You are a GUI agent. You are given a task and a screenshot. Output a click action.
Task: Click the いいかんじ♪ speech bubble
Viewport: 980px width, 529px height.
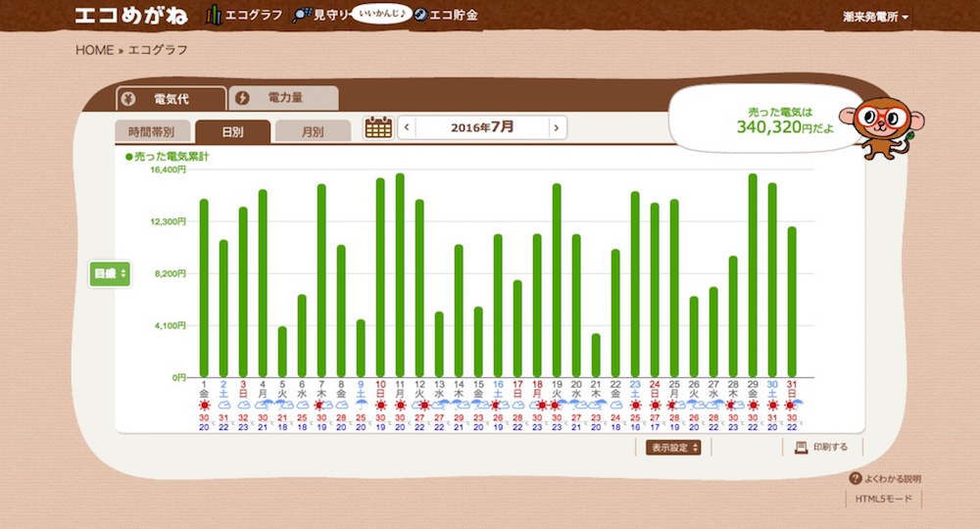(381, 13)
